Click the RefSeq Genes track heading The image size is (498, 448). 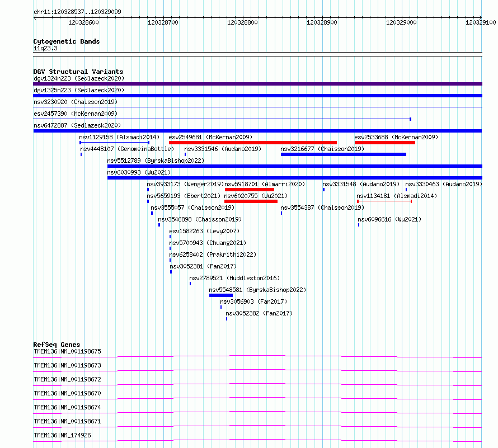click(x=57, y=345)
